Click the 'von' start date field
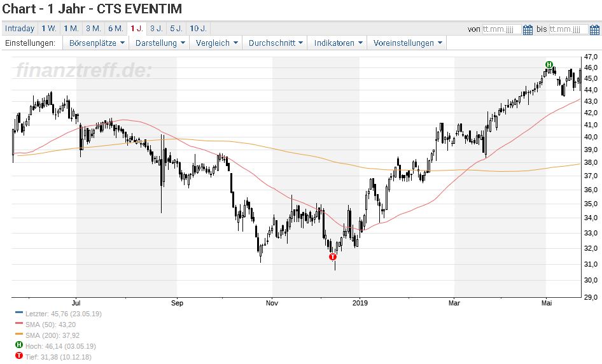 [502, 29]
